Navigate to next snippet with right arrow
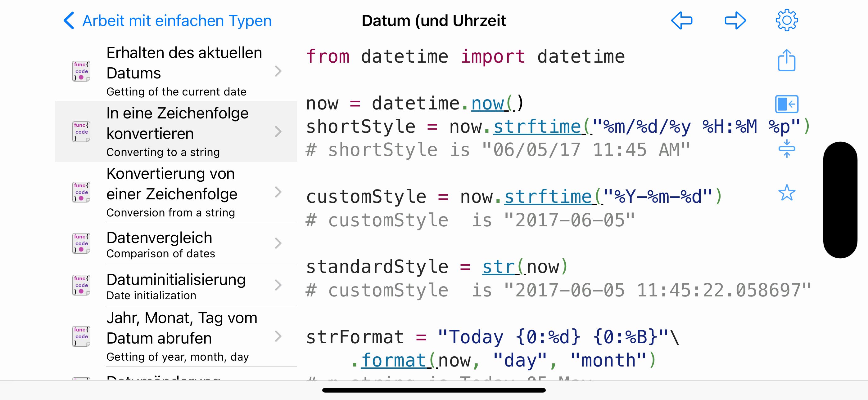The height and width of the screenshot is (400, 868). coord(735,20)
